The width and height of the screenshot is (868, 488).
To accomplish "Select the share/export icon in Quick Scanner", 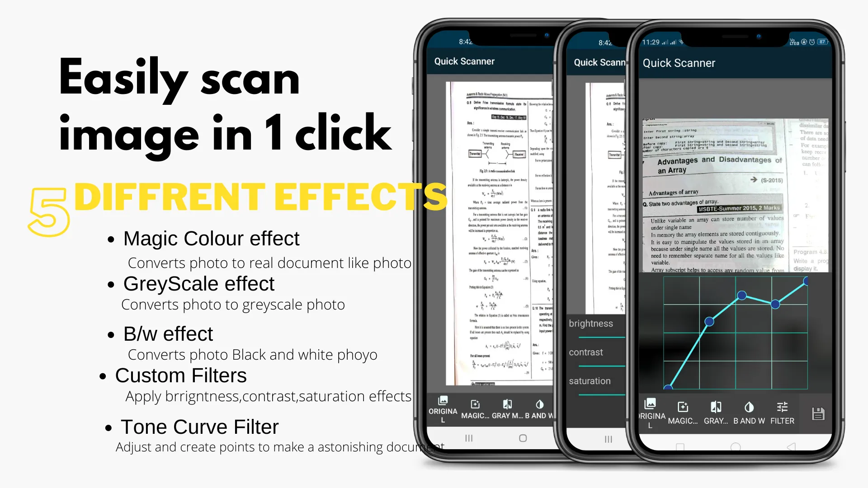I will [819, 413].
